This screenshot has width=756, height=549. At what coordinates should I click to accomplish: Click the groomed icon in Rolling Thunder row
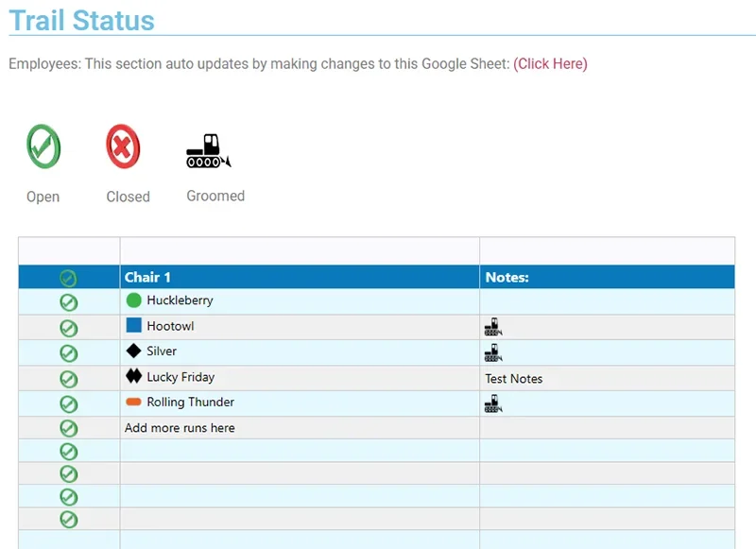coord(492,403)
